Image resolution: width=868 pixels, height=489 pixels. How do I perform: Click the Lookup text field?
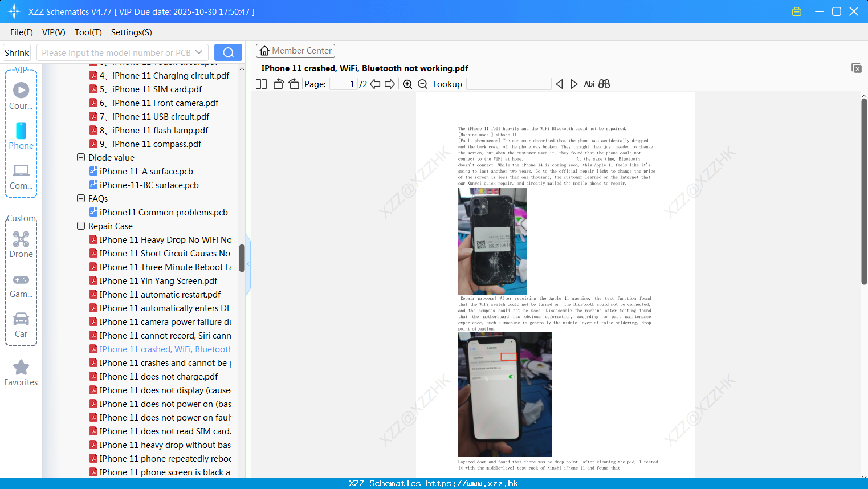click(508, 84)
